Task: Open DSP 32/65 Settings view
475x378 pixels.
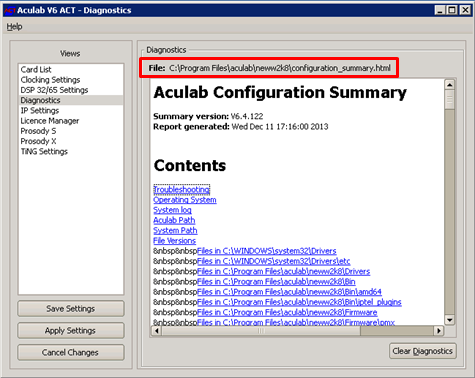Action: [x=71, y=90]
